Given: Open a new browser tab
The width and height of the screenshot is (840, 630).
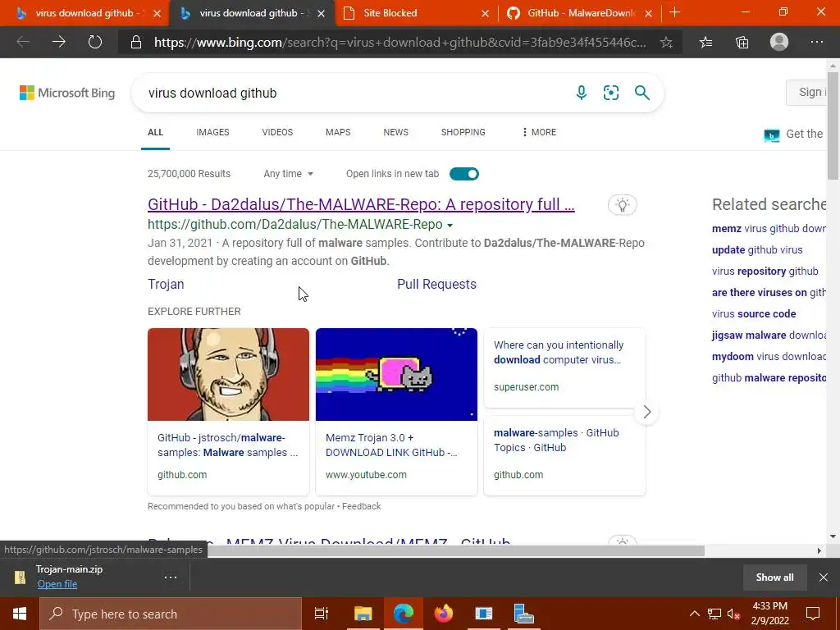Looking at the screenshot, I should coord(675,12).
